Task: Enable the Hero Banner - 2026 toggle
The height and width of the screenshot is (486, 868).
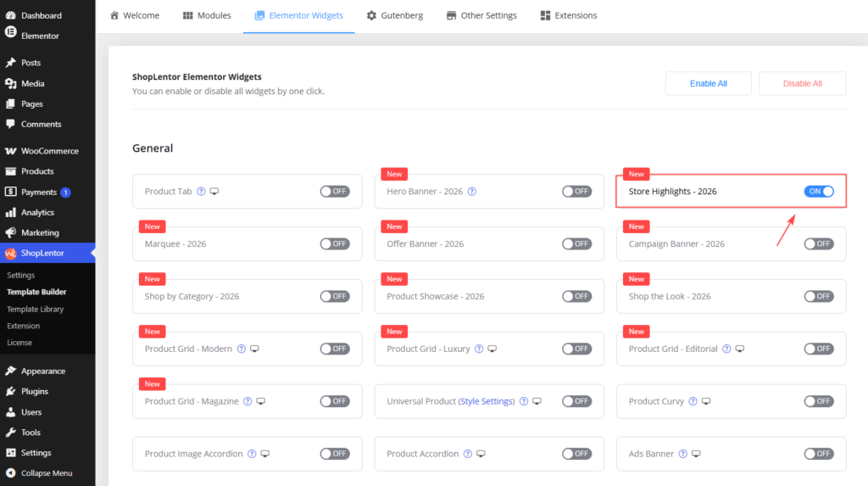Action: 576,191
